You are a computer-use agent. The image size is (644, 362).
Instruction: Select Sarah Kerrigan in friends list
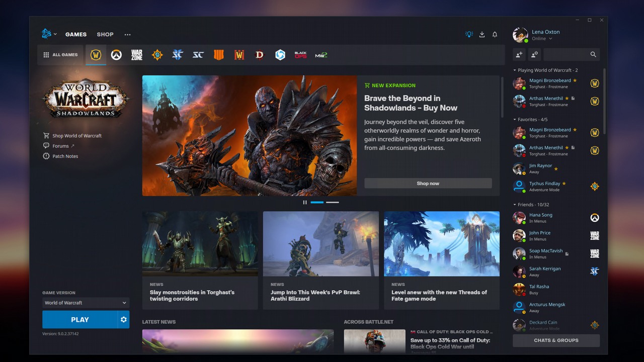click(556, 271)
